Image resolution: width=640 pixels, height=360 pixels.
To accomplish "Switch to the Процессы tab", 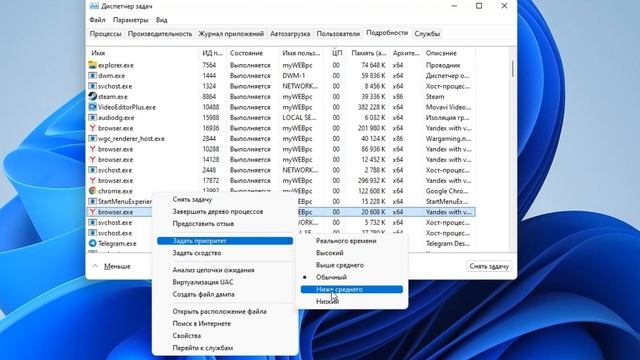I will (106, 34).
